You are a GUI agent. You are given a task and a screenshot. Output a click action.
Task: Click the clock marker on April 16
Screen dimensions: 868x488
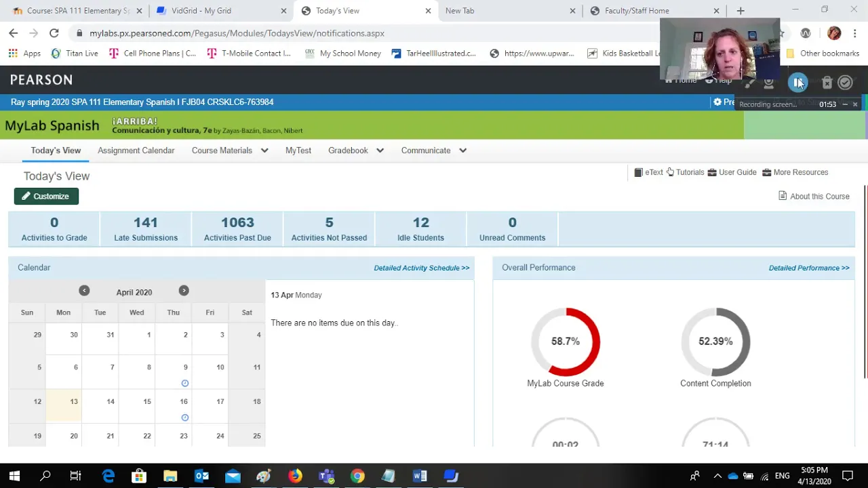(x=184, y=418)
